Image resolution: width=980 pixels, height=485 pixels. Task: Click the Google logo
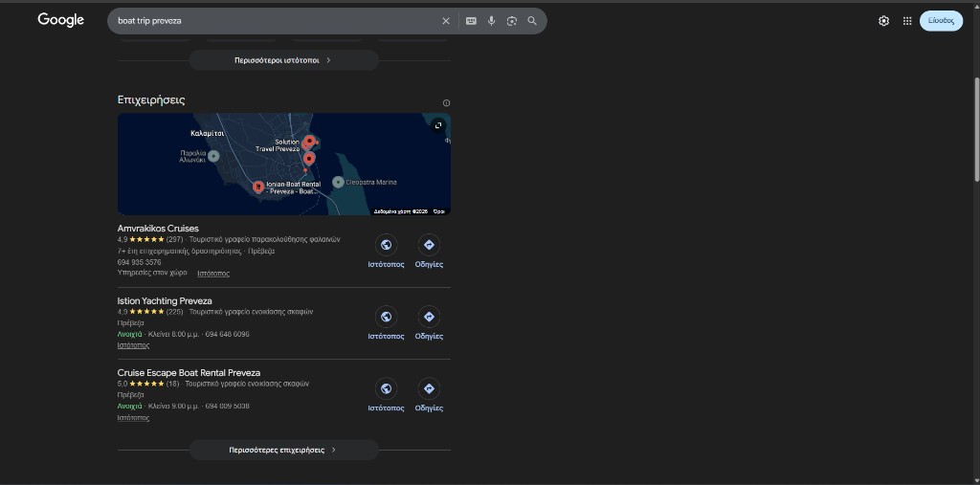60,20
